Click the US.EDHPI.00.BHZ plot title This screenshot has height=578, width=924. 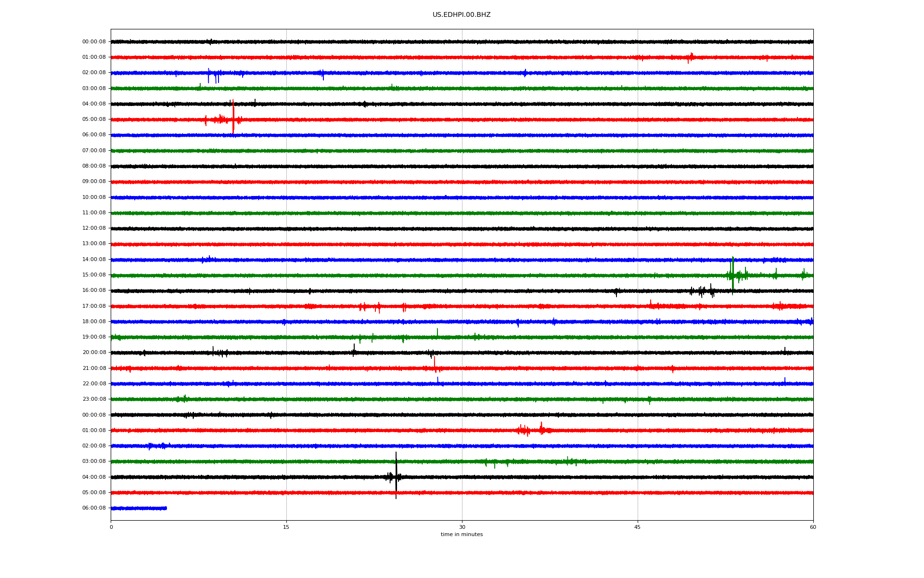(x=462, y=15)
